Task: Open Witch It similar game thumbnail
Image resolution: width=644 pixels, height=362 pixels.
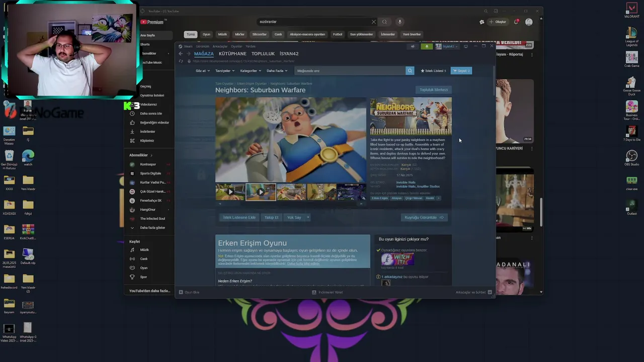Action: click(397, 259)
